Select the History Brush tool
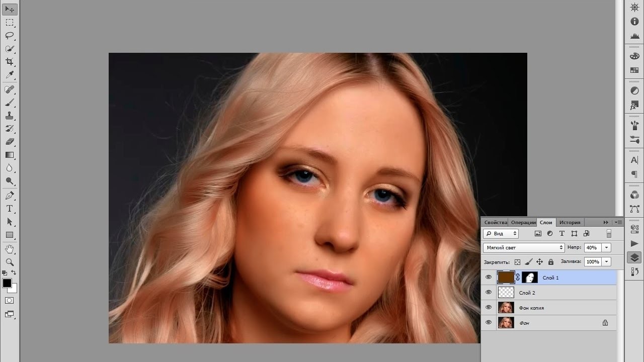 click(x=10, y=129)
